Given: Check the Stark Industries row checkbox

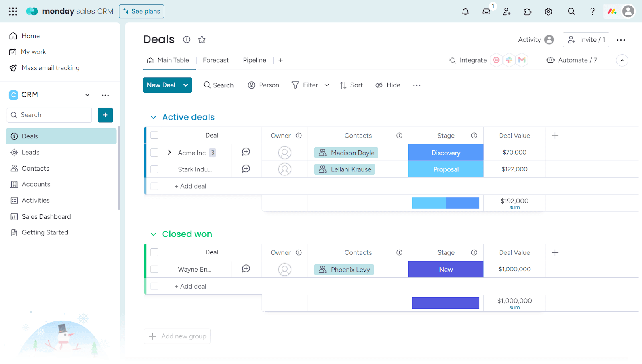Looking at the screenshot, I should (x=154, y=169).
